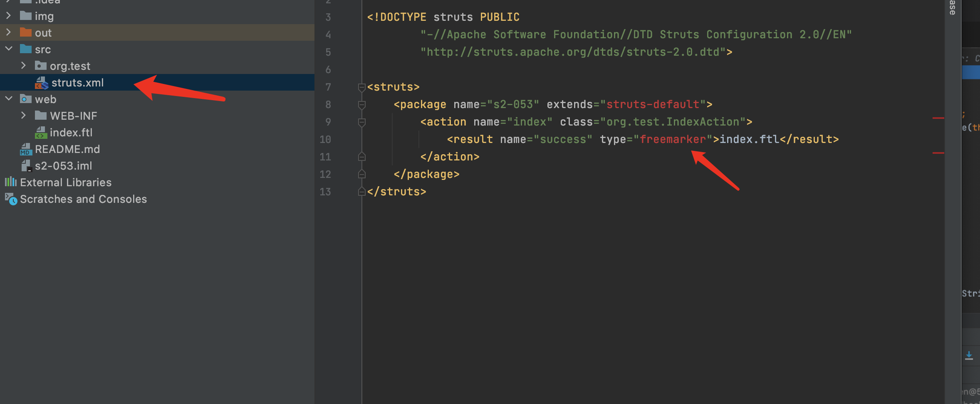980x404 pixels.
Task: Click the closing </package> tag
Action: coord(427,174)
